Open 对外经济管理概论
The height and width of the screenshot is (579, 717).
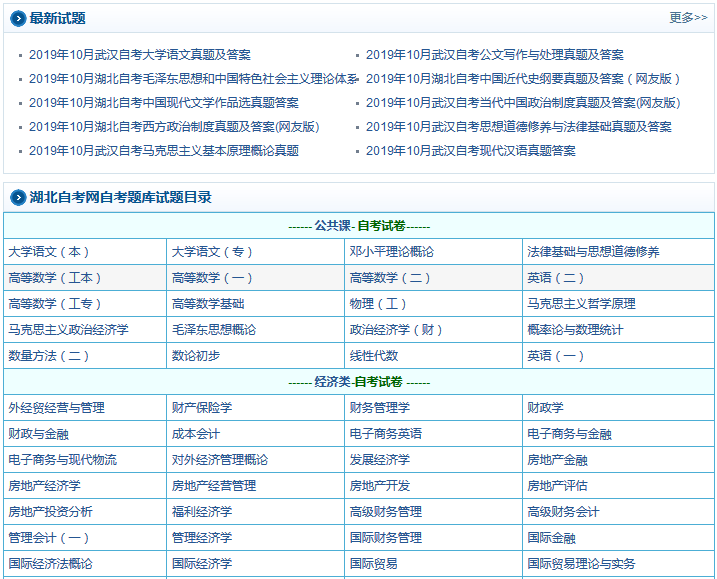219,460
